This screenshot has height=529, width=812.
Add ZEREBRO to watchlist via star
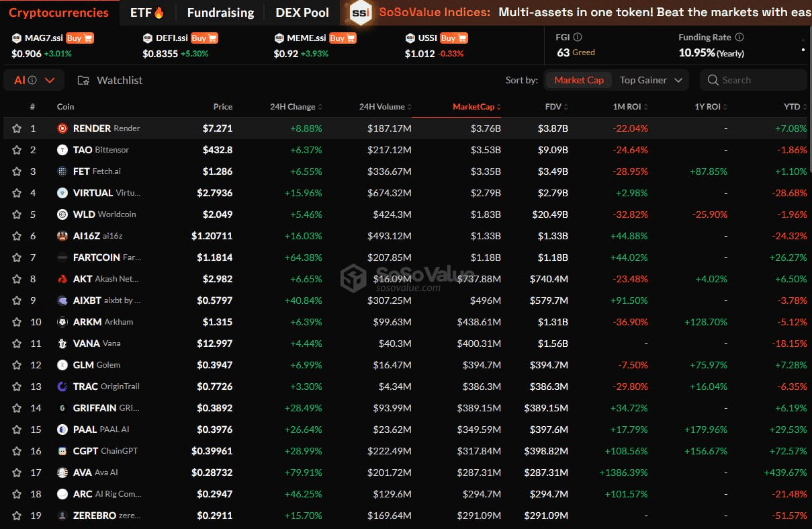click(17, 516)
